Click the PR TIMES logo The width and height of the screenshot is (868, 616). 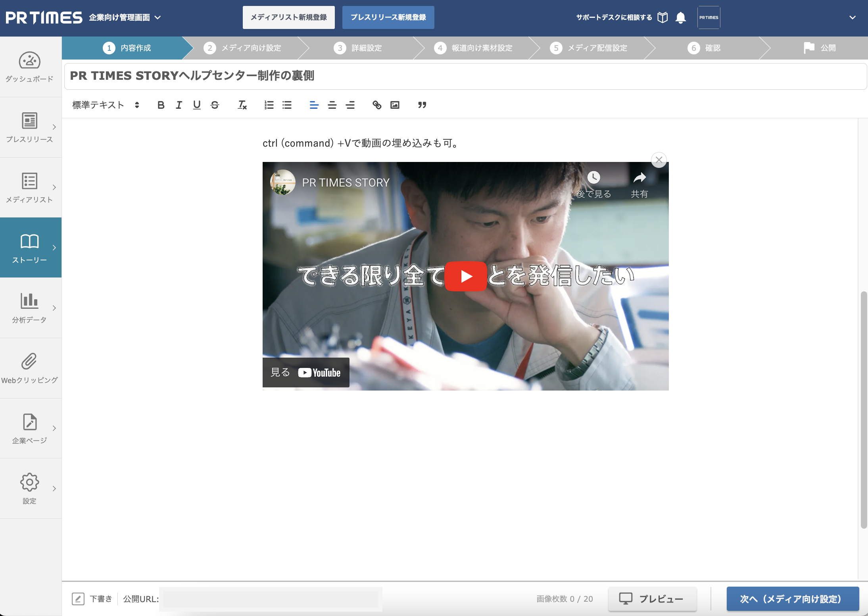pos(44,17)
